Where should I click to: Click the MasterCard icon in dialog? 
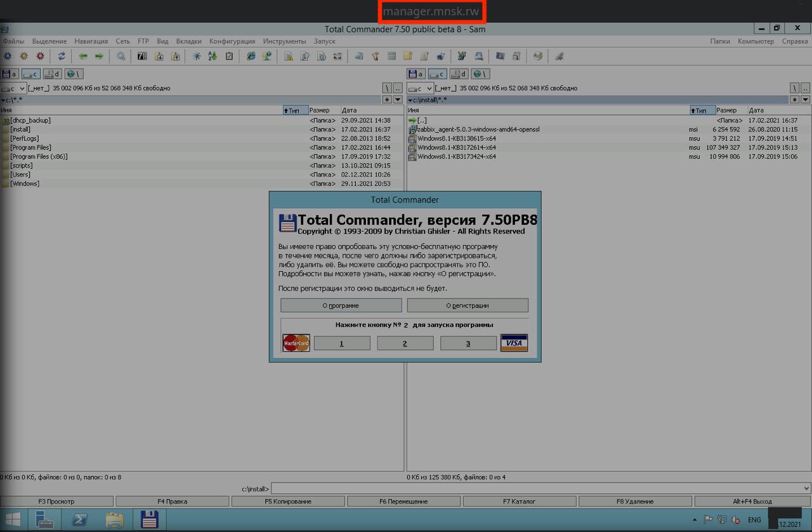[296, 343]
